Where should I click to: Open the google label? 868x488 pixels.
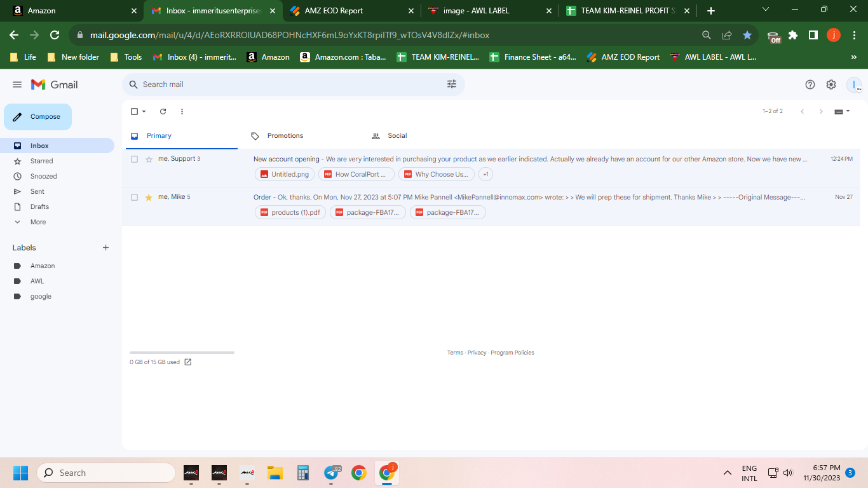coord(41,296)
